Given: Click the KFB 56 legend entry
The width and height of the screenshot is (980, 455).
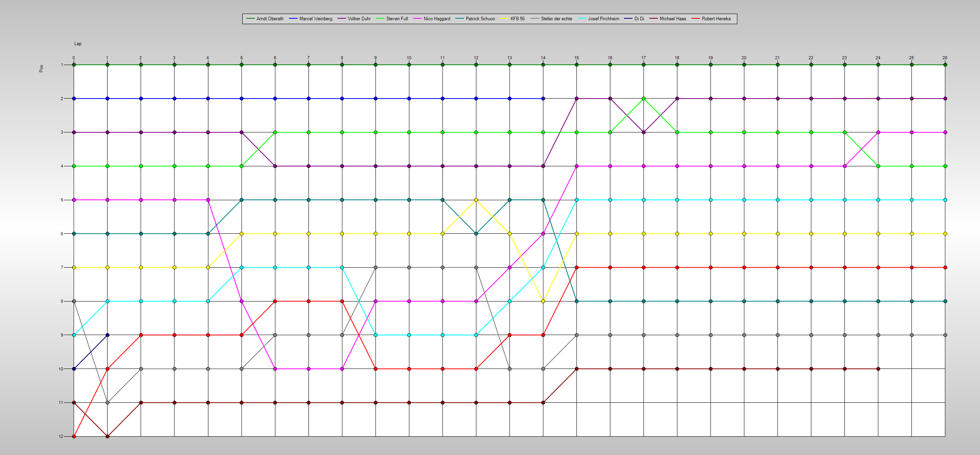Looking at the screenshot, I should pos(512,19).
